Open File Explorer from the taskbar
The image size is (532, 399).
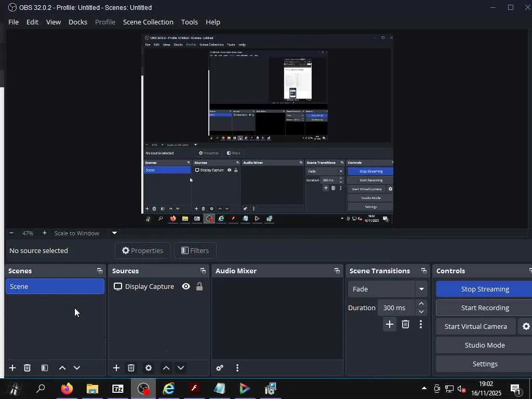click(92, 389)
